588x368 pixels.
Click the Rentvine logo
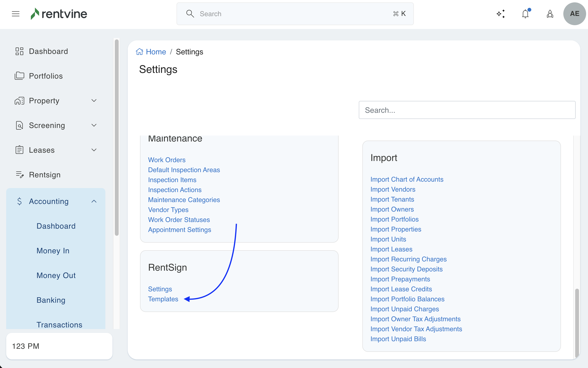[x=59, y=14]
